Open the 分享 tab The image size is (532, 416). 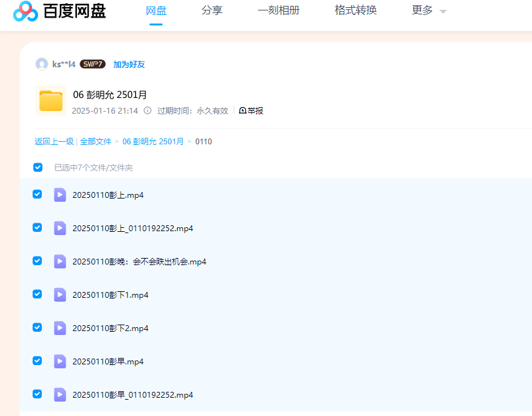pyautogui.click(x=212, y=10)
